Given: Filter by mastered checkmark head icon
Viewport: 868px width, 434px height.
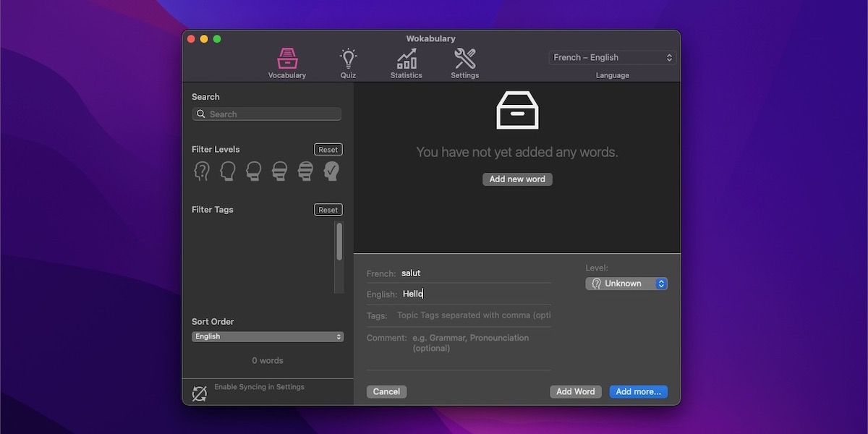Looking at the screenshot, I should point(332,171).
